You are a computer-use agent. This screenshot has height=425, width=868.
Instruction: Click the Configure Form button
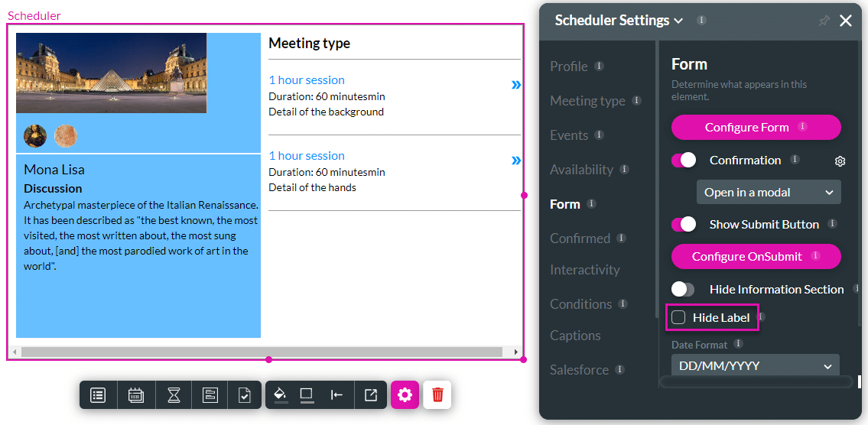(756, 128)
